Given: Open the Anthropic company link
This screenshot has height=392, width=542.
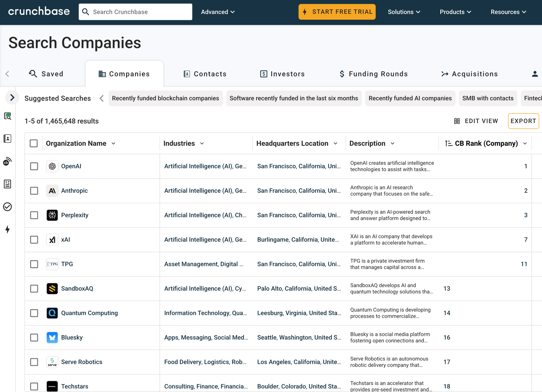Looking at the screenshot, I should point(75,191).
